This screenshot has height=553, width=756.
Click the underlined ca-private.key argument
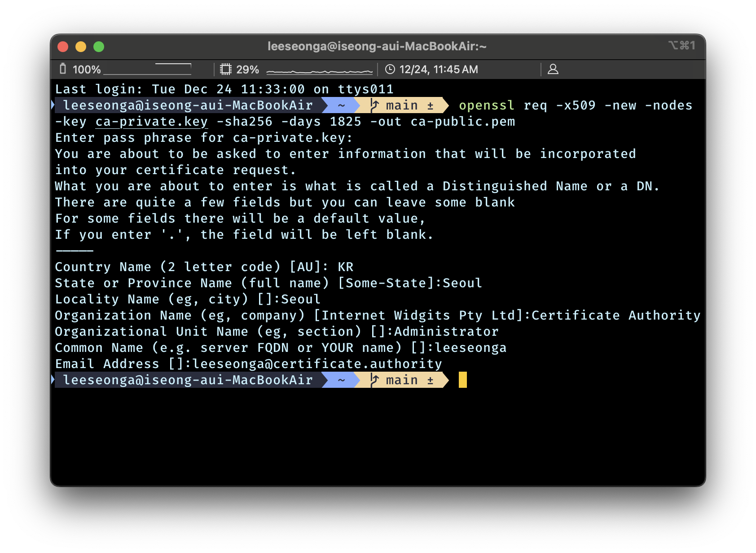tap(152, 122)
